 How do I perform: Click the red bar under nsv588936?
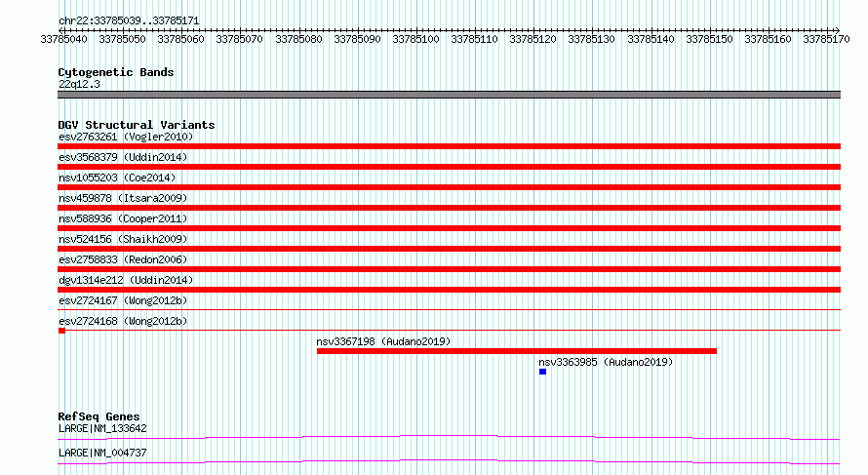tap(449, 228)
